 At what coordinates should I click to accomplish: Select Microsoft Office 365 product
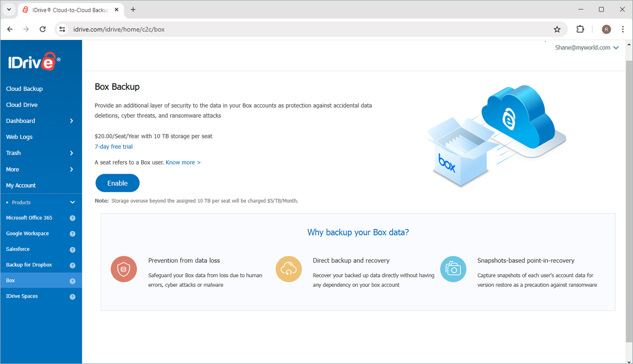coord(29,218)
